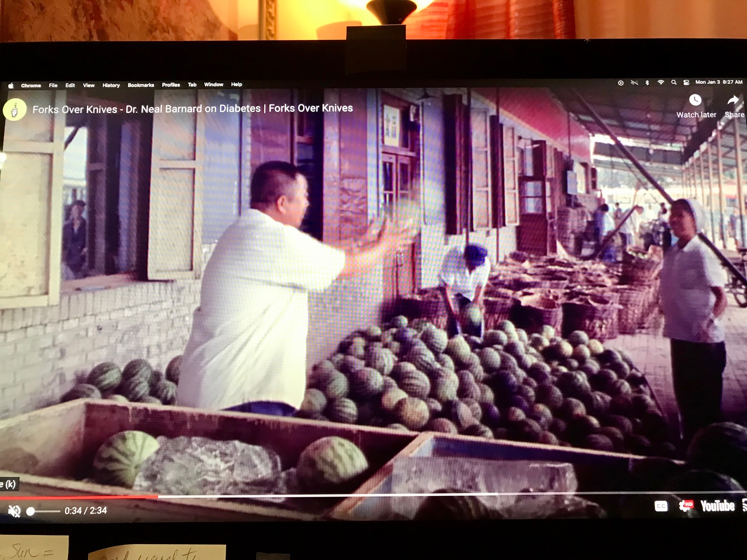Screen dimensions: 747x560
Task: Open Spotlight search magnifier icon
Action: click(x=674, y=83)
